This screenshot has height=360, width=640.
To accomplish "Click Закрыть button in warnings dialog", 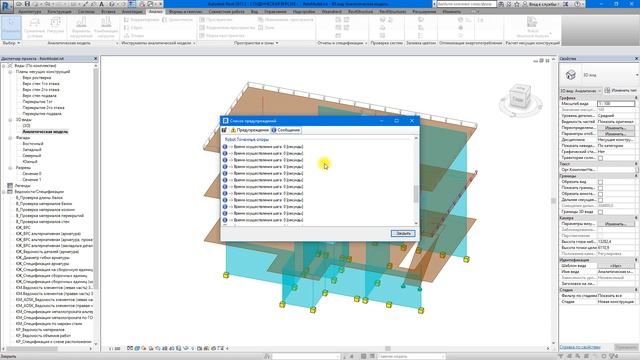I will tap(403, 233).
